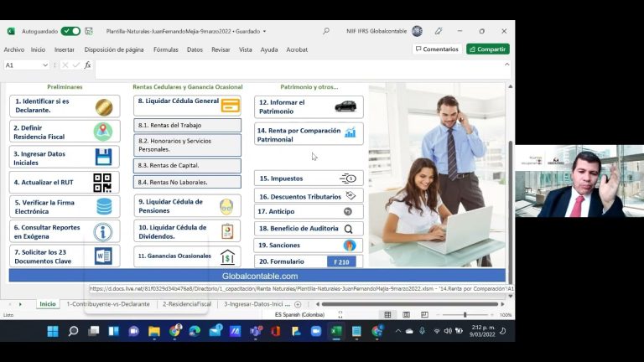The width and height of the screenshot is (644, 362).
Task: Click the F 210 badge for Formulario
Action: coord(341,261)
